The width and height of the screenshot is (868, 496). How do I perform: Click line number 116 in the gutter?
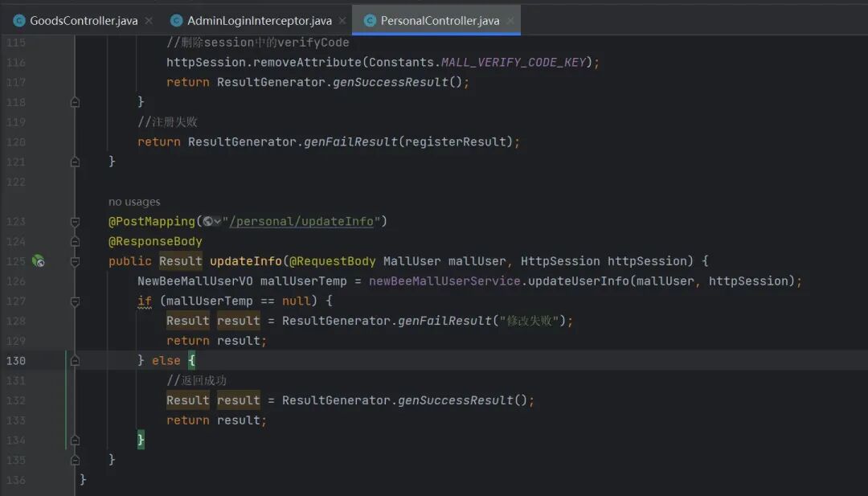[16, 63]
